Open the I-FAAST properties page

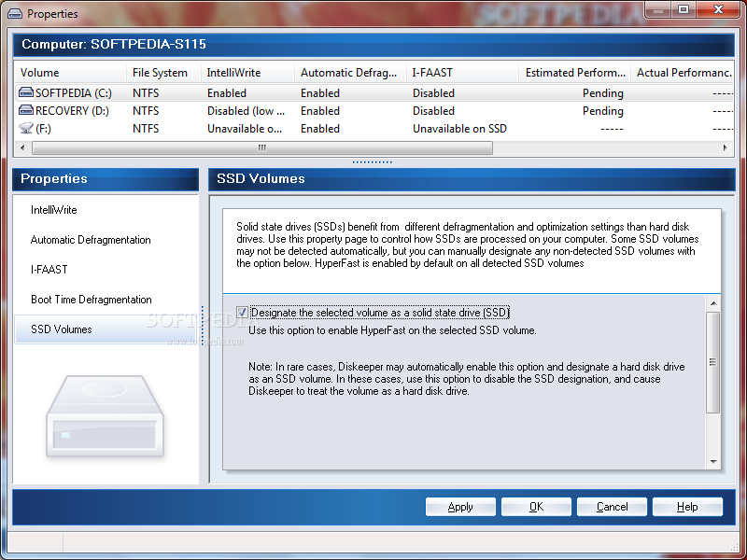coord(49,270)
